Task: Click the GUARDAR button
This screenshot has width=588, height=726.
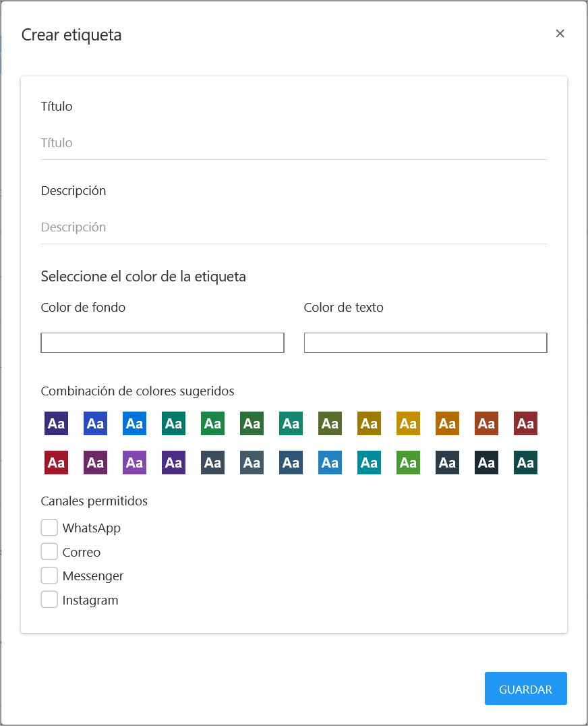Action: 525,688
